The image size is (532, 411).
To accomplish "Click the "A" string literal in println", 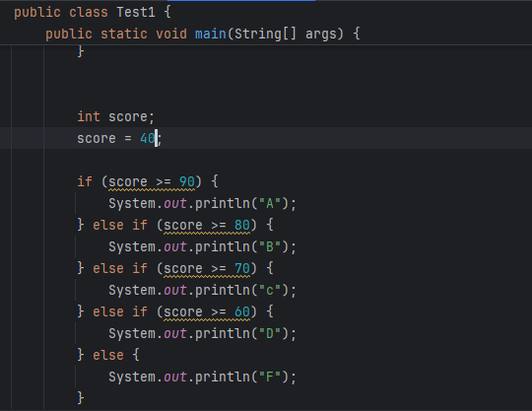I will [270, 204].
